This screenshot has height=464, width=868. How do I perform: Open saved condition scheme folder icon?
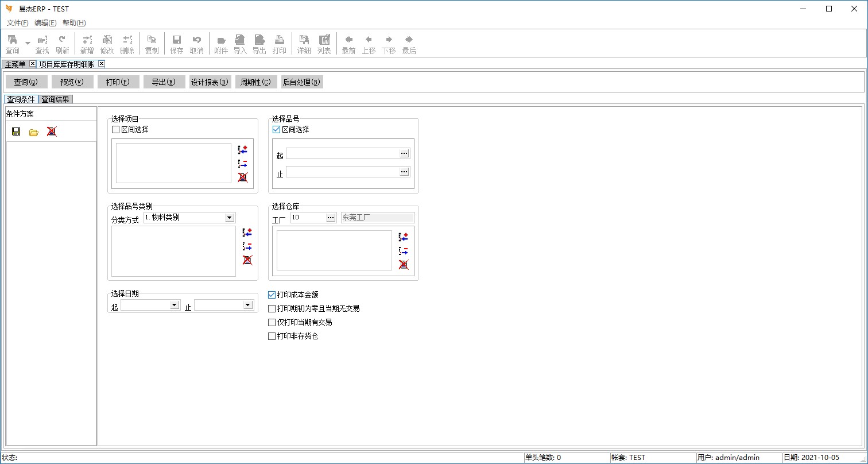(x=34, y=132)
